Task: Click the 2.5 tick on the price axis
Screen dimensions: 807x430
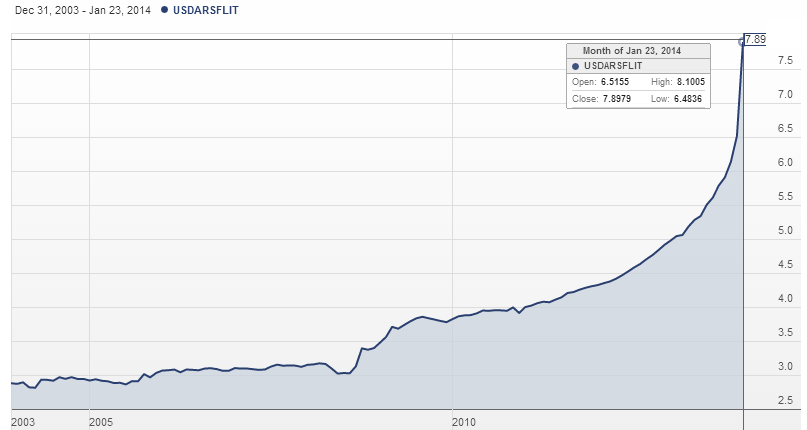Action: (x=785, y=401)
